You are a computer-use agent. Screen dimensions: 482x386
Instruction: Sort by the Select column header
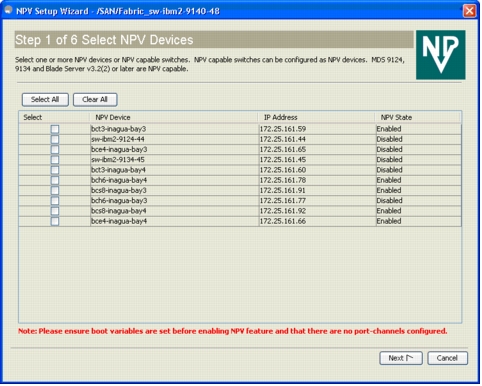coord(54,117)
